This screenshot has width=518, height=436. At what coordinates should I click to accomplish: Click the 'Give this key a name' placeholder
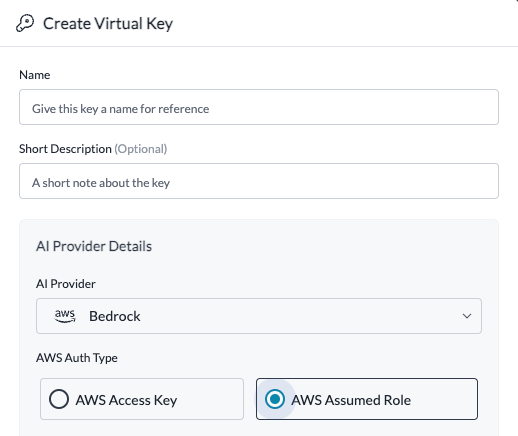click(121, 109)
